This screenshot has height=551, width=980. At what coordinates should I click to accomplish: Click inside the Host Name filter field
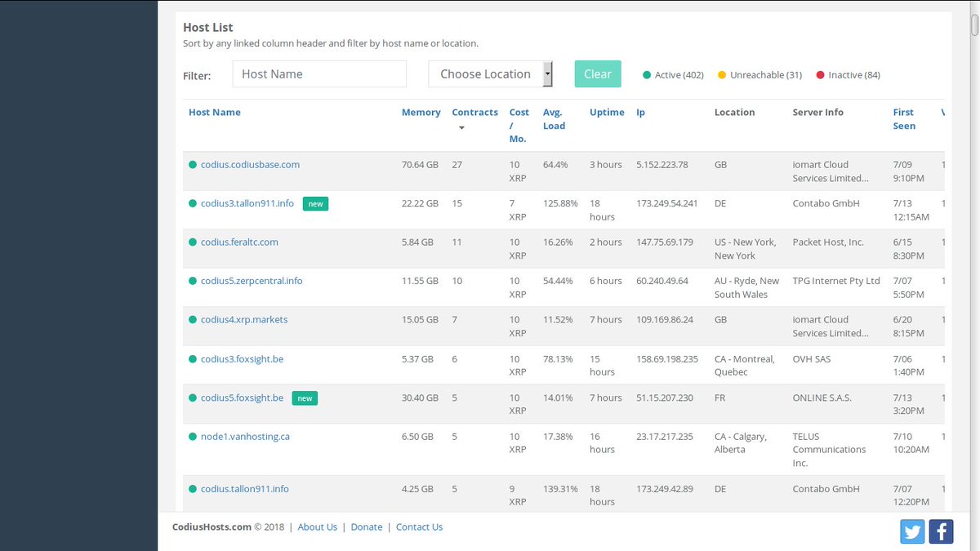(x=318, y=73)
